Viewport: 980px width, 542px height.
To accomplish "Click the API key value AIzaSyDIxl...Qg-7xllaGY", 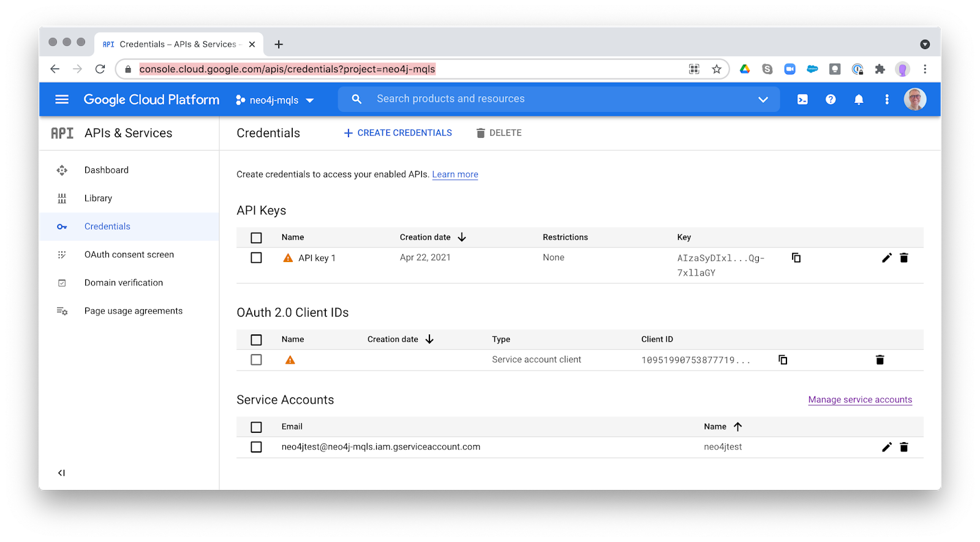I will click(x=721, y=265).
